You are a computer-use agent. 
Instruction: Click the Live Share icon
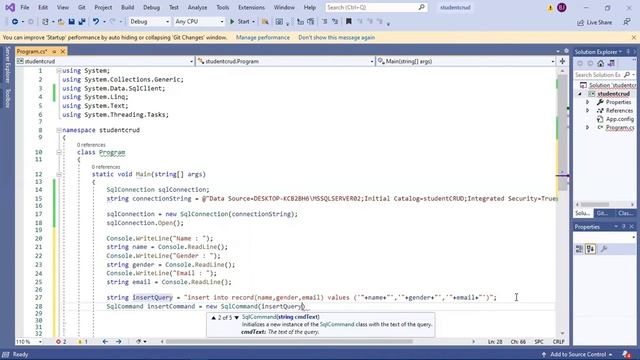(580, 22)
